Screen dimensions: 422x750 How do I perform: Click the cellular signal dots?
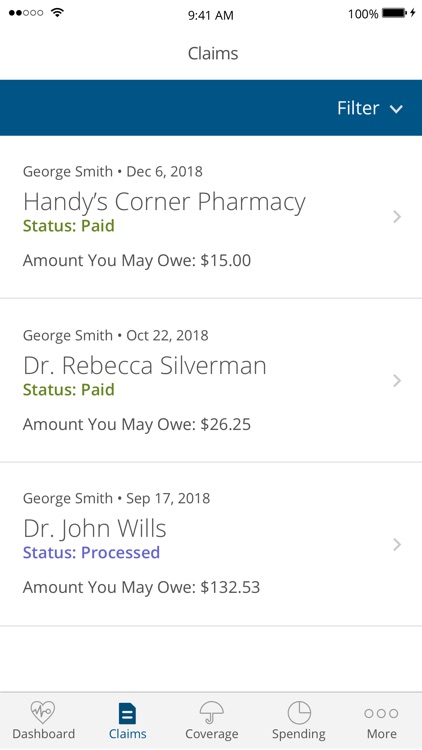pyautogui.click(x=26, y=13)
